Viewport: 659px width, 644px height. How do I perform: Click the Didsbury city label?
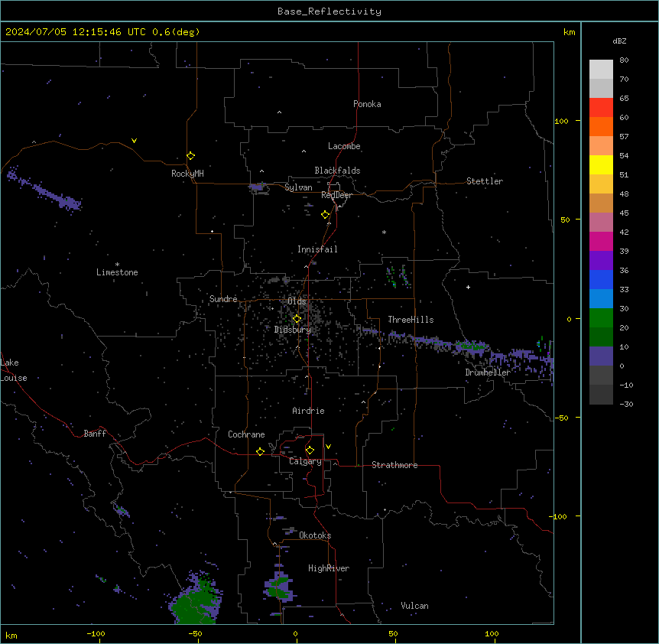coord(293,330)
